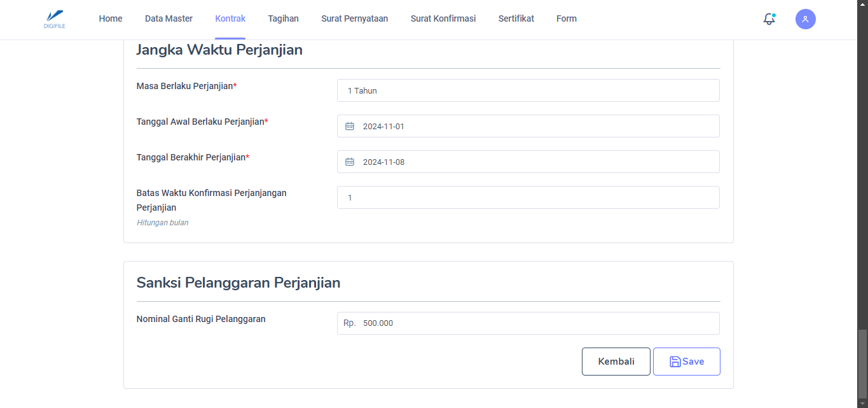Open the Form menu
868x408 pixels.
[566, 19]
